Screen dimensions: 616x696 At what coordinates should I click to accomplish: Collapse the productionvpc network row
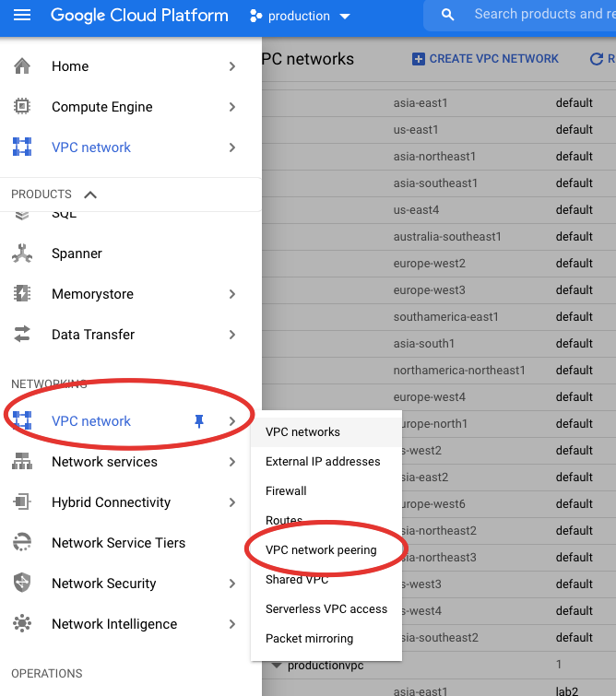[276, 665]
